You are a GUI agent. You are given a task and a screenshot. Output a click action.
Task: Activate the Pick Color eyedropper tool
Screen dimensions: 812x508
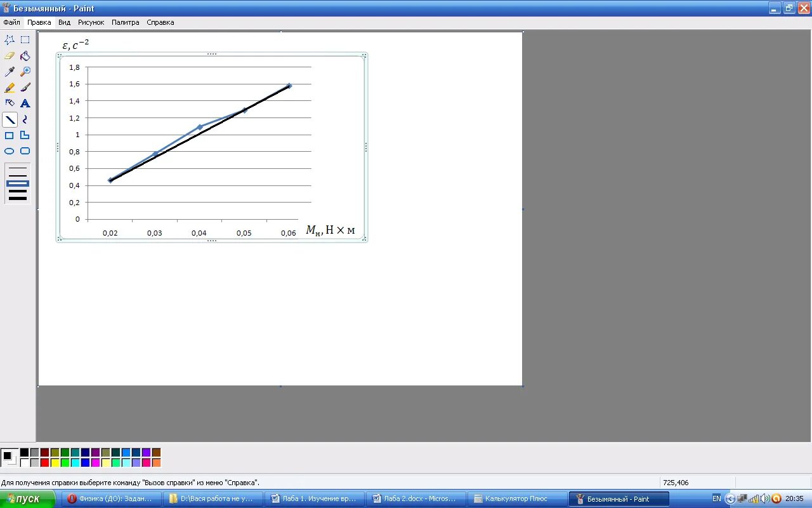(x=10, y=72)
